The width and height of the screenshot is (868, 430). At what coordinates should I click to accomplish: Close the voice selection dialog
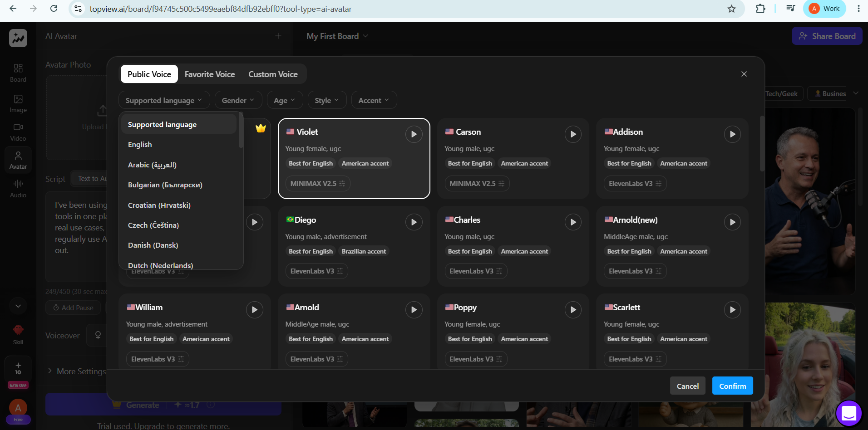point(744,74)
